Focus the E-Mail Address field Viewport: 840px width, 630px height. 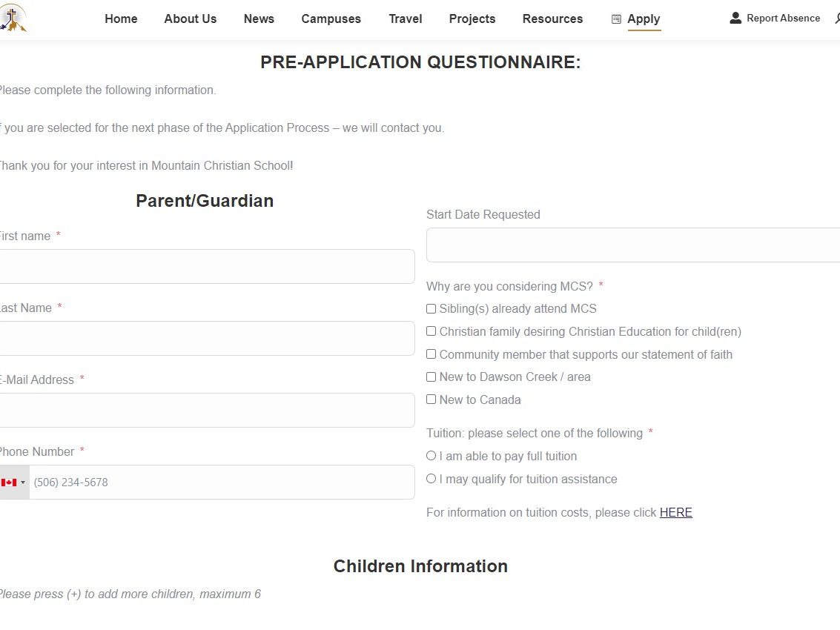pos(206,410)
